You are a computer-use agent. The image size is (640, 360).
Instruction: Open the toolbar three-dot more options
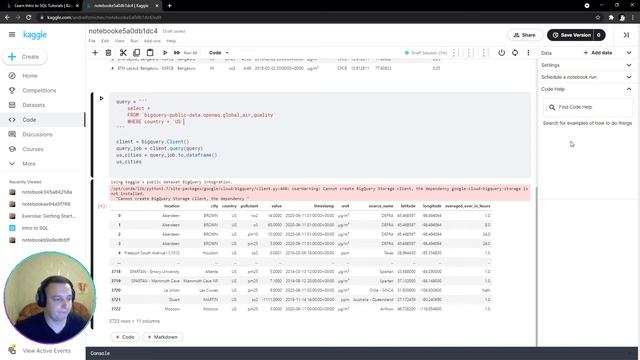528,53
